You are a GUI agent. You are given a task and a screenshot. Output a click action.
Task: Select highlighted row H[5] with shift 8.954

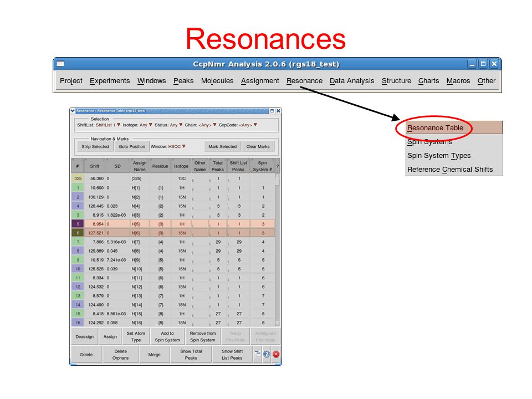point(173,224)
